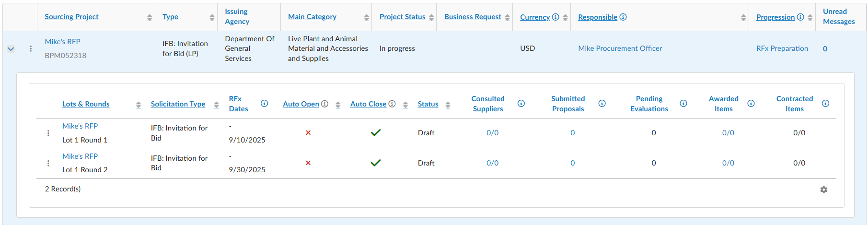
Task: Show info icon beside Consulted Suppliers
Action: click(521, 103)
